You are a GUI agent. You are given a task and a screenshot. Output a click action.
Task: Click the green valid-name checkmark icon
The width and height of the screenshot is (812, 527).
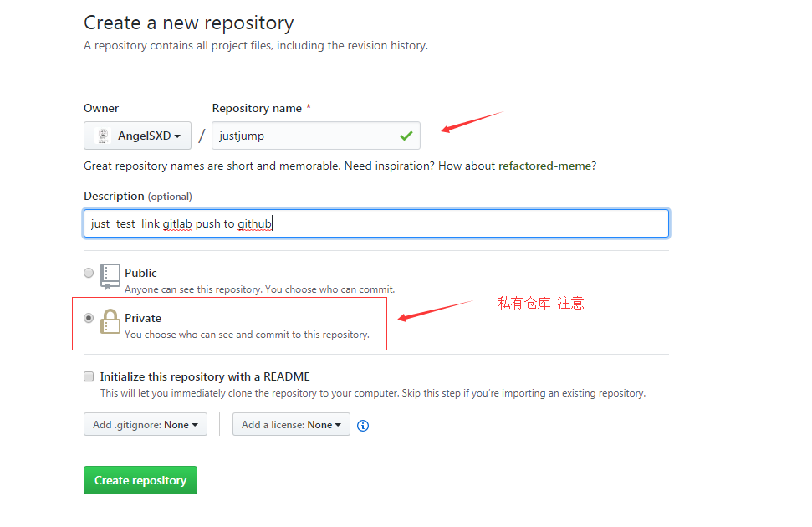click(x=406, y=136)
